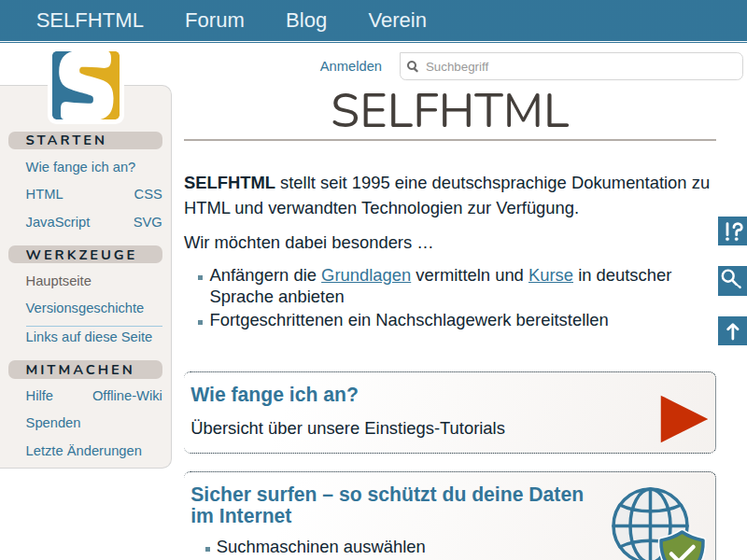This screenshot has height=560, width=747.
Task: Jump to top with the up-arrow button
Action: click(732, 331)
